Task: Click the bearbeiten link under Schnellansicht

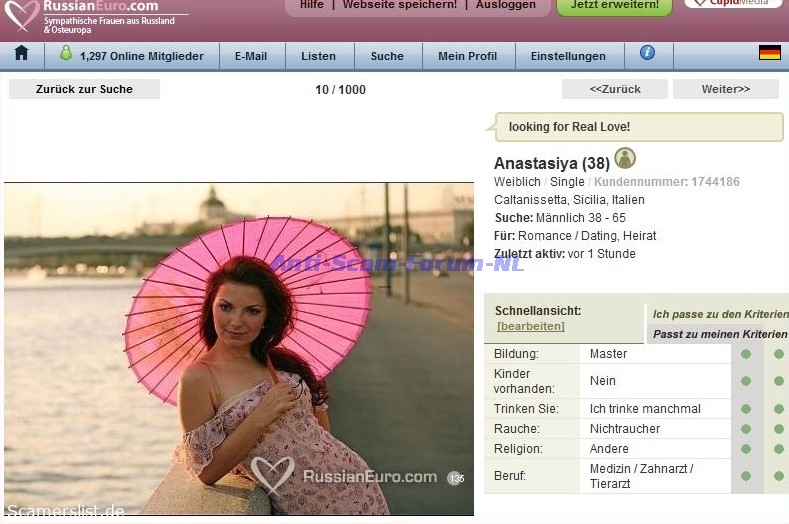Action: point(530,326)
